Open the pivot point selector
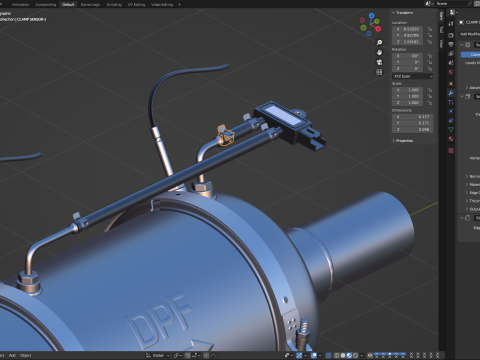Image resolution: width=480 pixels, height=360 pixels. (178, 356)
